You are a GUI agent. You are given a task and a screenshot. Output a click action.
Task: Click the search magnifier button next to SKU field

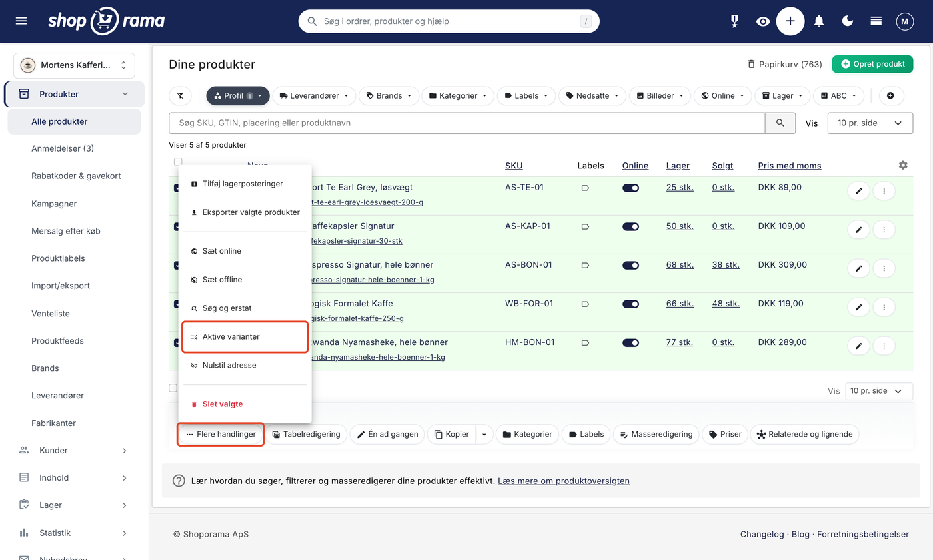[780, 123]
